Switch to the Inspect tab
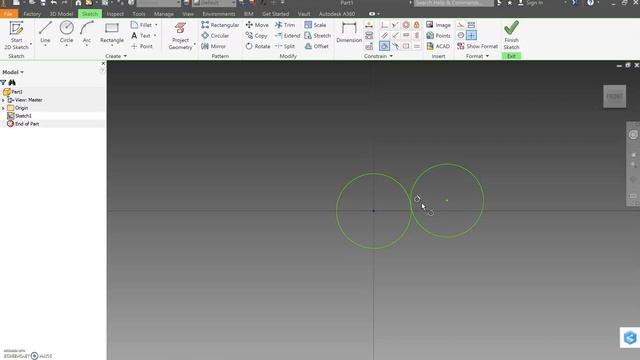Image resolution: width=640 pixels, height=360 pixels. pyautogui.click(x=115, y=14)
